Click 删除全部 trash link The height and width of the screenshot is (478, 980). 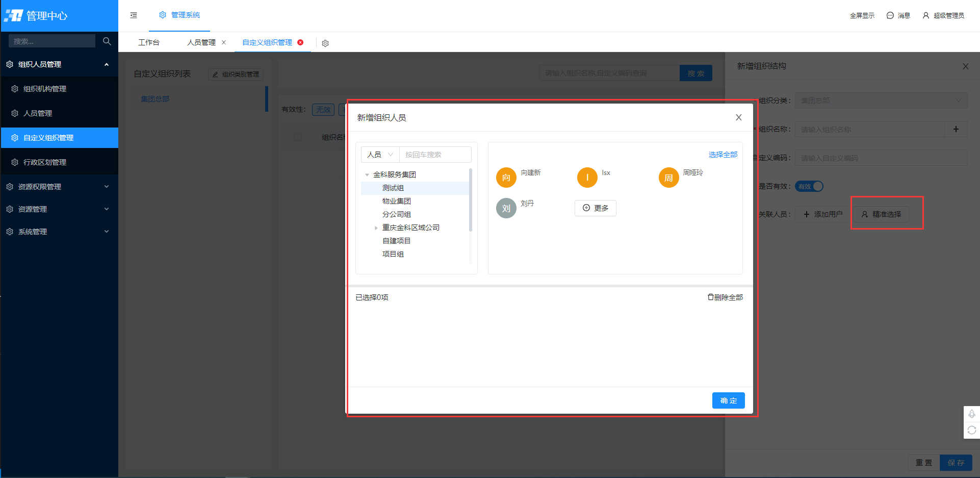[725, 297]
